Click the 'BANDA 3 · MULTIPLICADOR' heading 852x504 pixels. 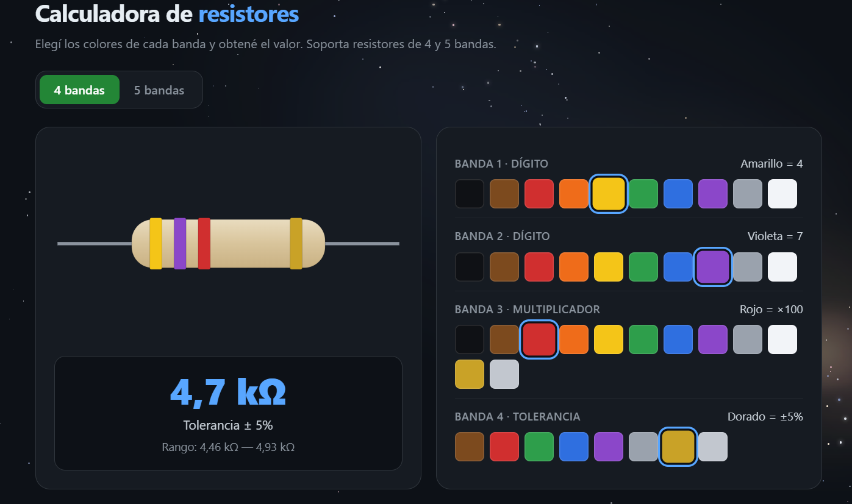click(528, 310)
